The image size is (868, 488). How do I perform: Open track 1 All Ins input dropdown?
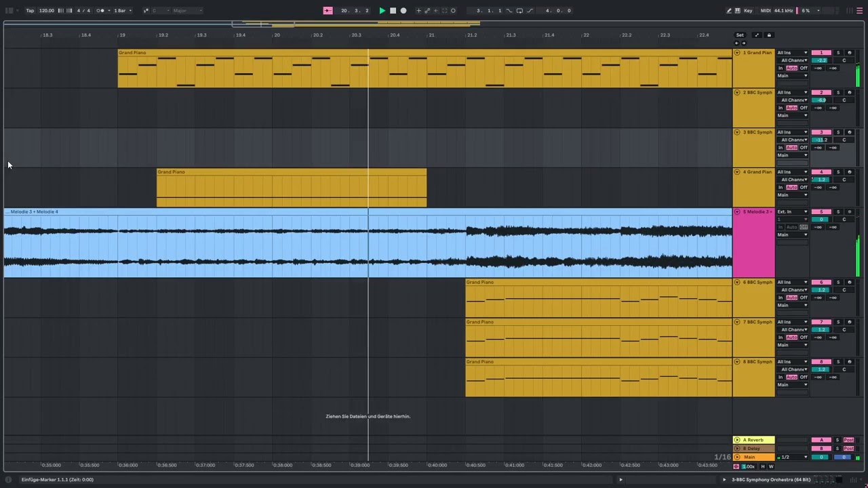(x=792, y=53)
